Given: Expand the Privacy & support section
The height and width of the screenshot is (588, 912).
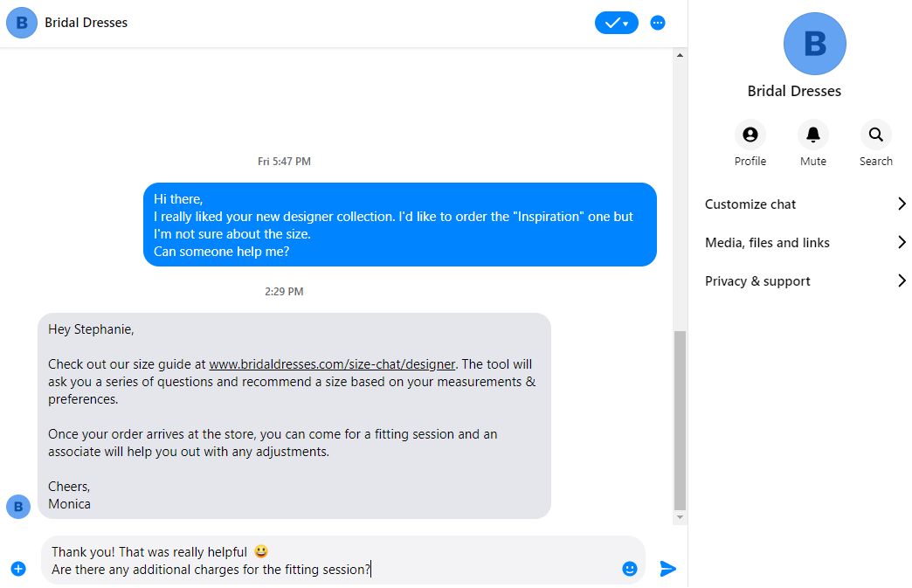Looking at the screenshot, I should pos(805,281).
